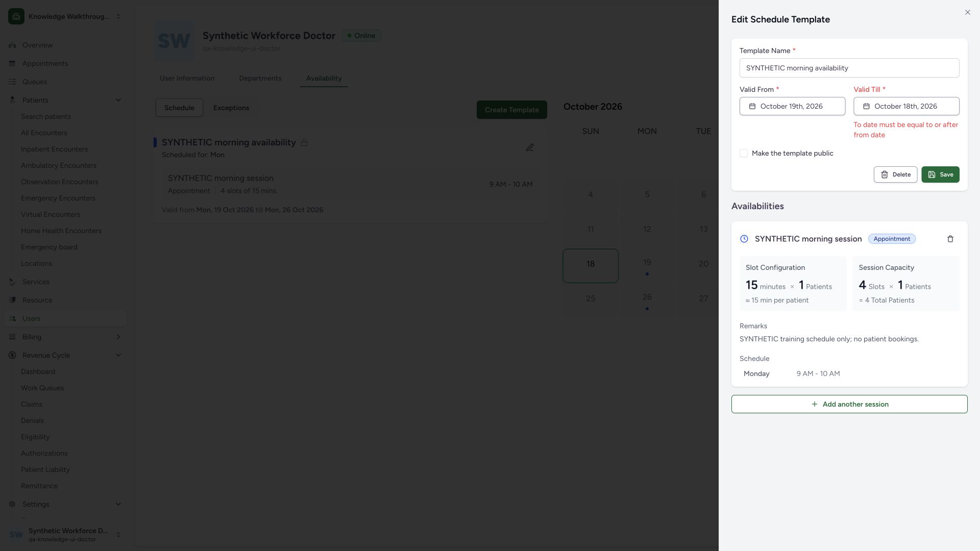Open Claims under Revenue Cycle
This screenshot has height=551, width=980.
32,404
